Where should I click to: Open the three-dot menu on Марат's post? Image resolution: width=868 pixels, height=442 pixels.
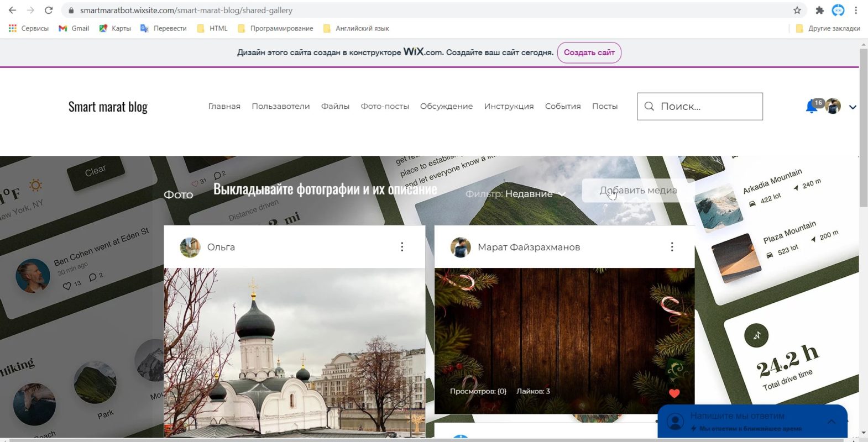[x=672, y=247]
